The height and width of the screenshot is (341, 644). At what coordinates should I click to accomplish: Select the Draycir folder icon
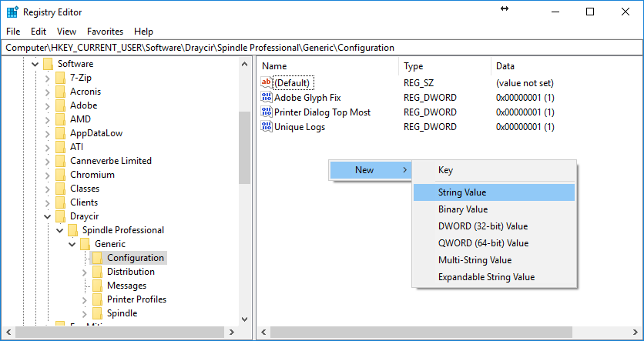tap(60, 216)
